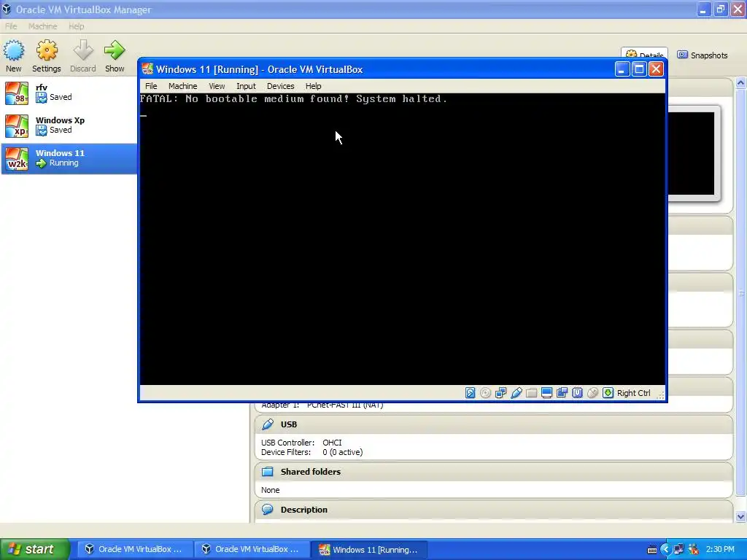
Task: Click the Shared folders section header
Action: (494, 472)
